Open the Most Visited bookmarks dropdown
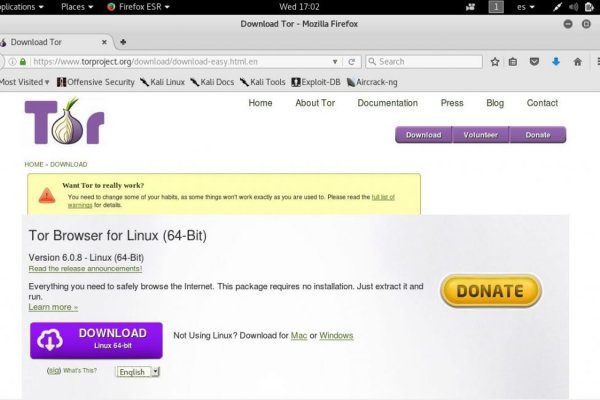The width and height of the screenshot is (600, 400). point(25,82)
